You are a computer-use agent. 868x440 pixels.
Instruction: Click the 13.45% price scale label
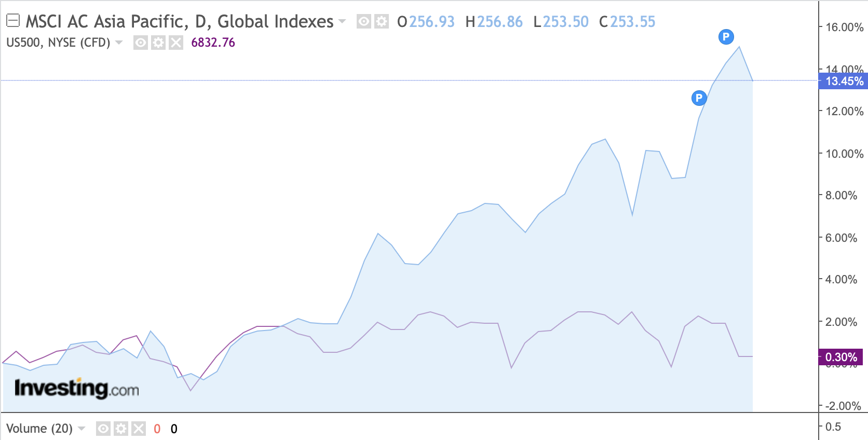[x=844, y=81]
